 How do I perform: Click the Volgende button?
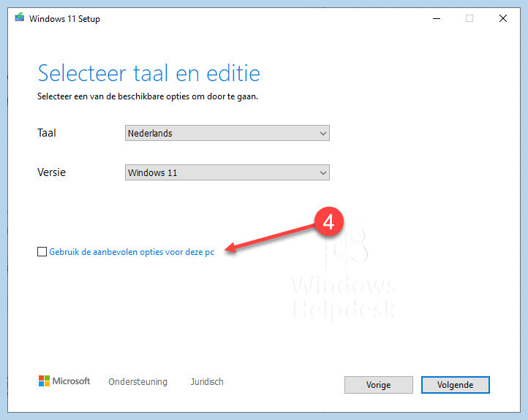[456, 385]
